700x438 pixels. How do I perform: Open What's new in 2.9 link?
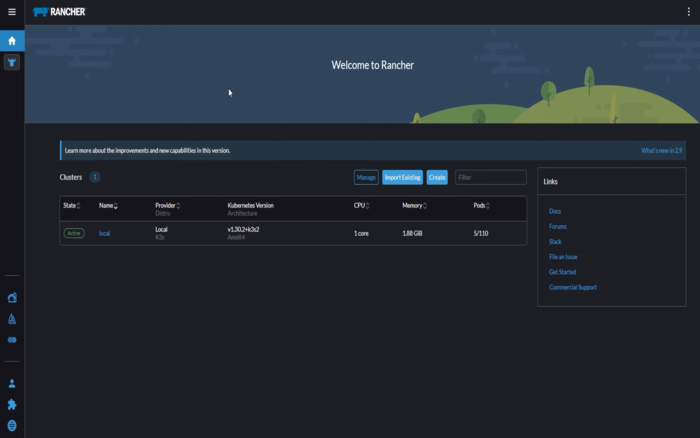662,150
